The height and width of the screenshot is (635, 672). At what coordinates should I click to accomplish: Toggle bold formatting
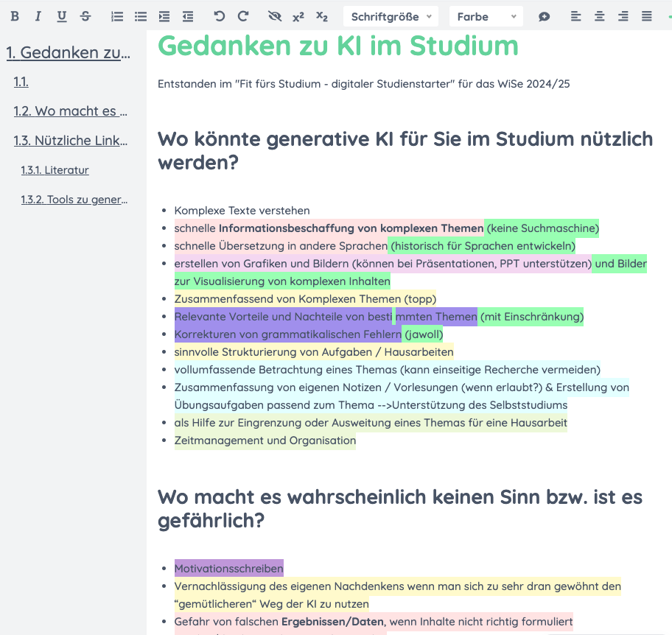click(x=15, y=16)
